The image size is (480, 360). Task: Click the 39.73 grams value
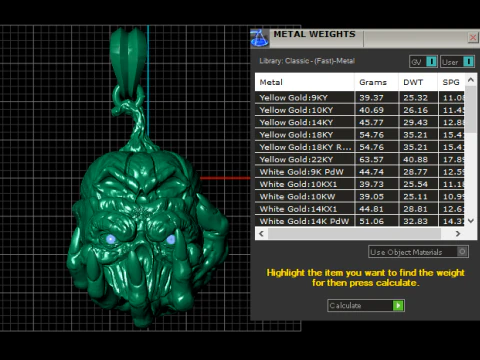tap(371, 184)
